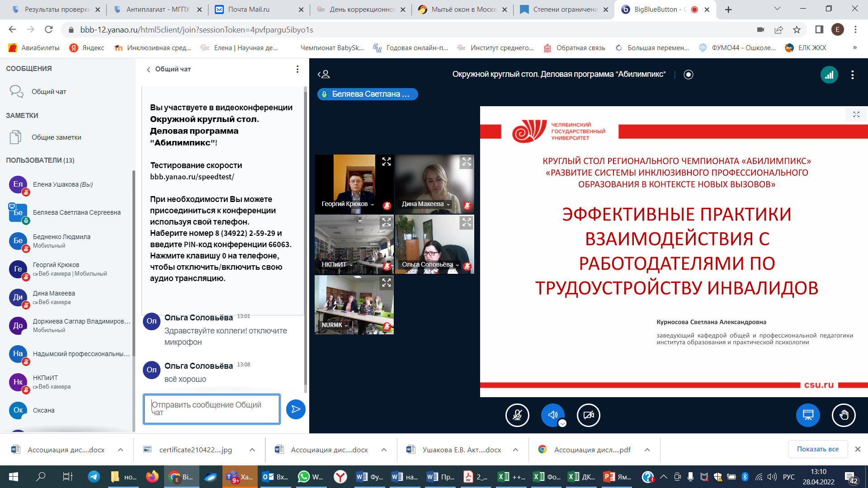Toggle audio speaker button
The width and height of the screenshot is (868, 488).
552,415
